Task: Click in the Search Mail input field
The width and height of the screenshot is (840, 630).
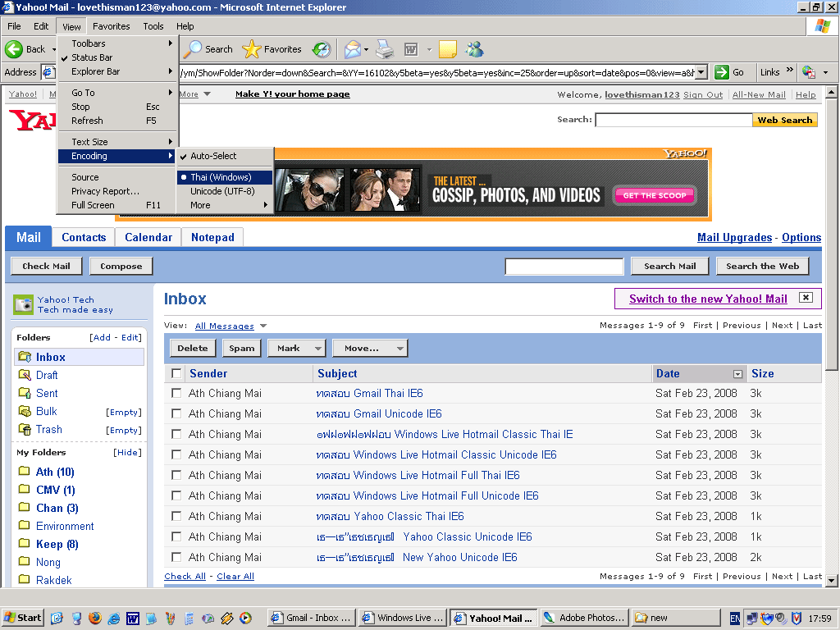Action: [x=564, y=267]
